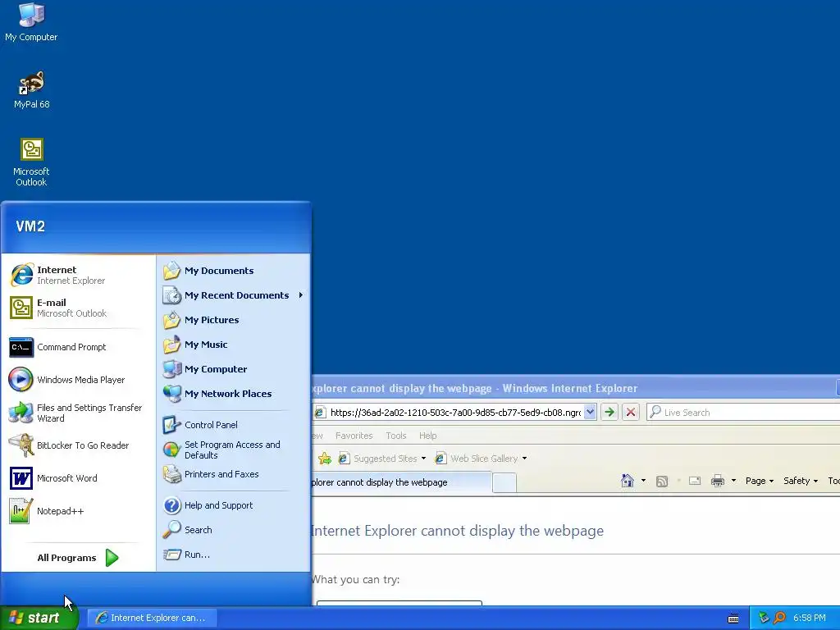
Task: Click the address bar URL field
Action: click(x=455, y=413)
